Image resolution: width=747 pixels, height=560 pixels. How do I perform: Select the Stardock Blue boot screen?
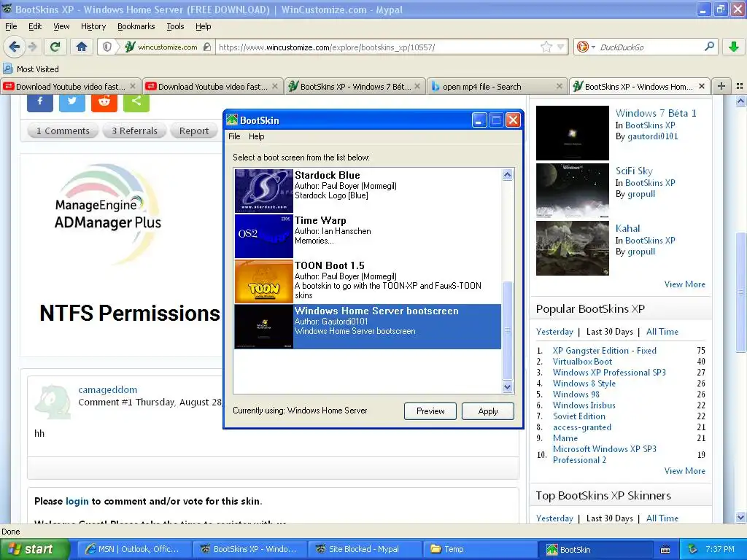click(368, 190)
